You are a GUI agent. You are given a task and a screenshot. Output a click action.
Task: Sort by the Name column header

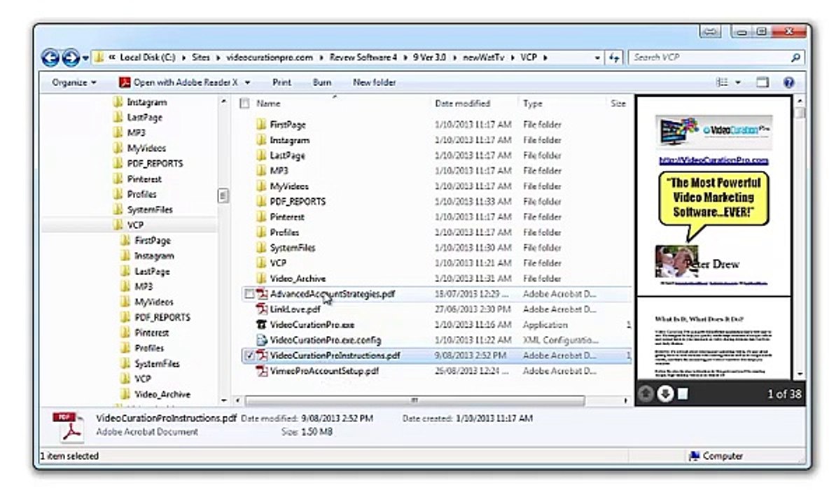point(269,104)
